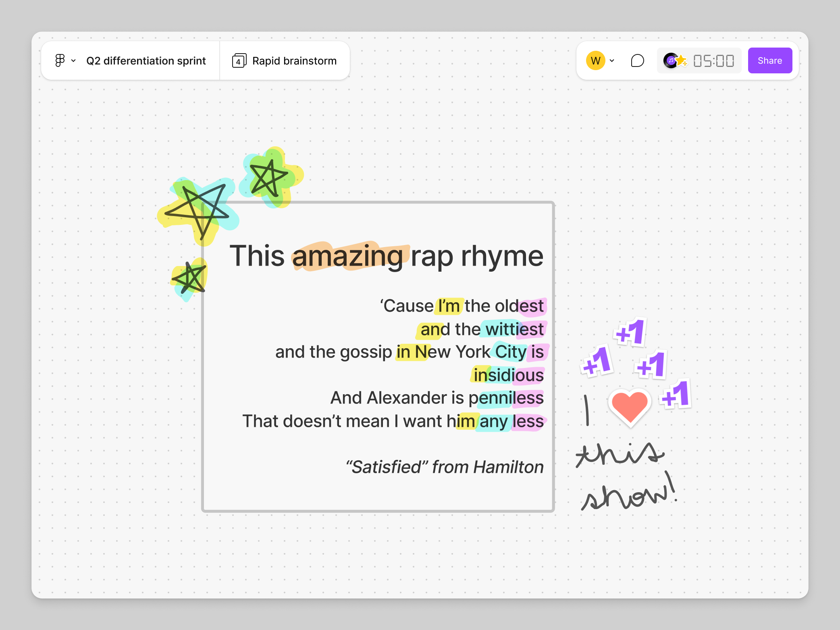Expand the chevron next to Figma logo
The width and height of the screenshot is (840, 630).
pyautogui.click(x=73, y=61)
